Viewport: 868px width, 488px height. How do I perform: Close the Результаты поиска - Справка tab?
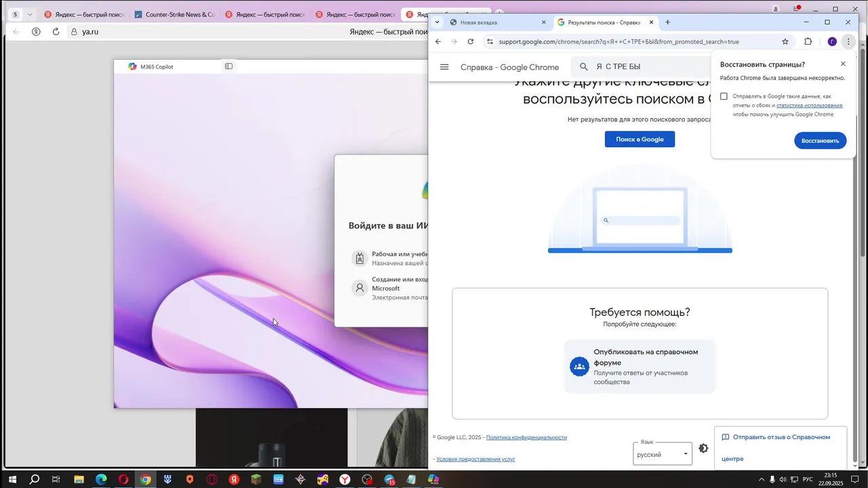(x=651, y=22)
